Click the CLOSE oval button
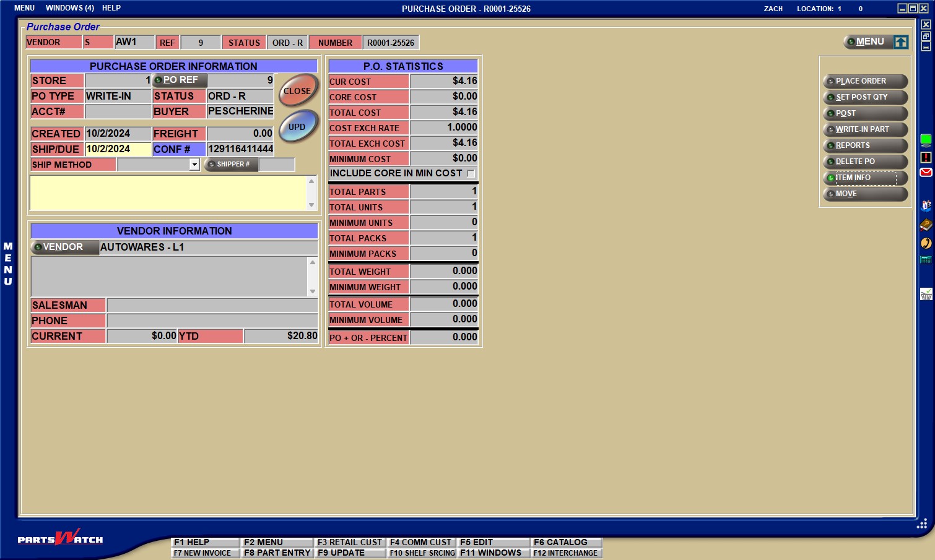The image size is (935, 560). pyautogui.click(x=298, y=90)
